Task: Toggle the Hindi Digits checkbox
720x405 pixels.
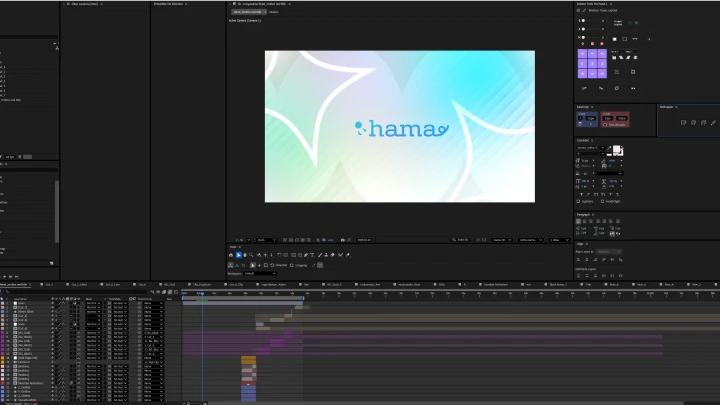Action: pyautogui.click(x=602, y=201)
